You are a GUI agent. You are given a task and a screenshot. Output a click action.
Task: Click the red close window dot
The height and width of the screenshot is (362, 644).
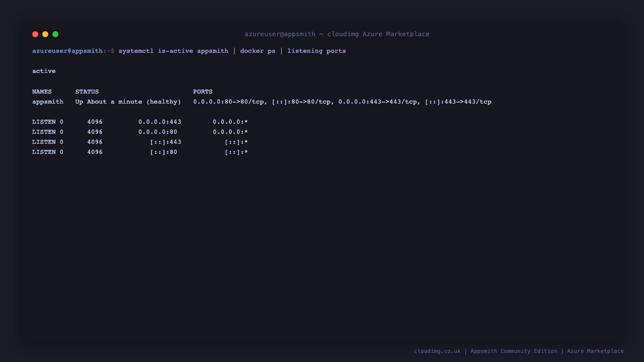click(35, 34)
